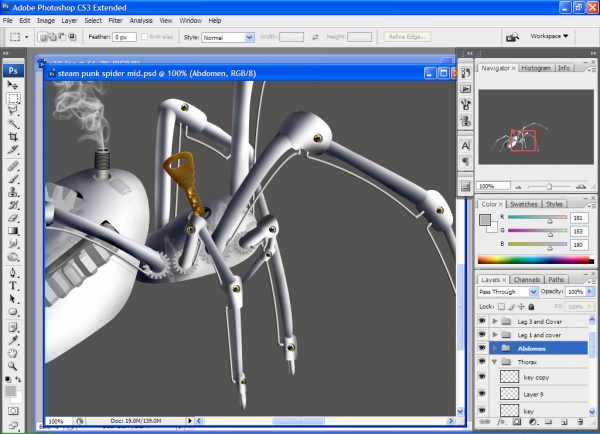Hide the Leg 1 and cover group
The image size is (600, 434).
482,334
